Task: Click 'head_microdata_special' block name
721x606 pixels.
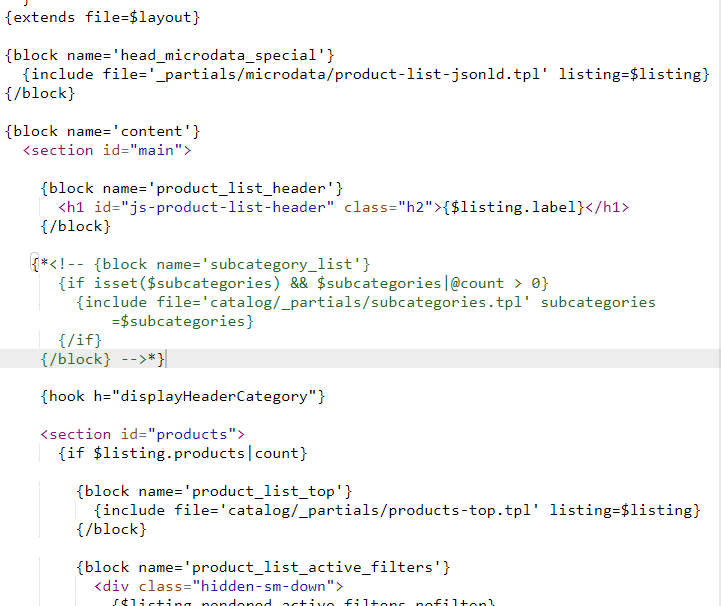Action: pos(218,56)
